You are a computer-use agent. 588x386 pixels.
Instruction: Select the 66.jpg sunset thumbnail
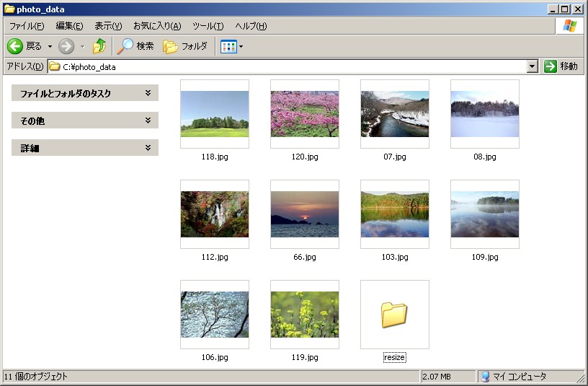305,214
